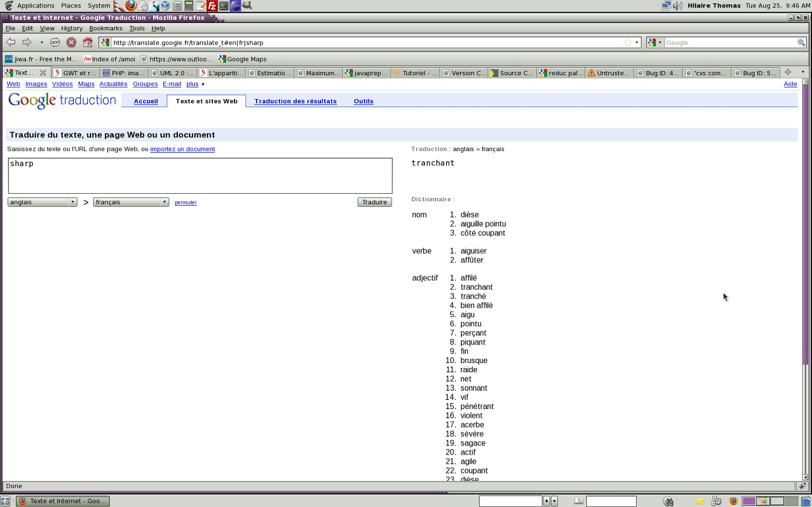Open the dictionary lookup icon in bottom panel
Image resolution: width=812 pixels, height=507 pixels.
(579, 501)
